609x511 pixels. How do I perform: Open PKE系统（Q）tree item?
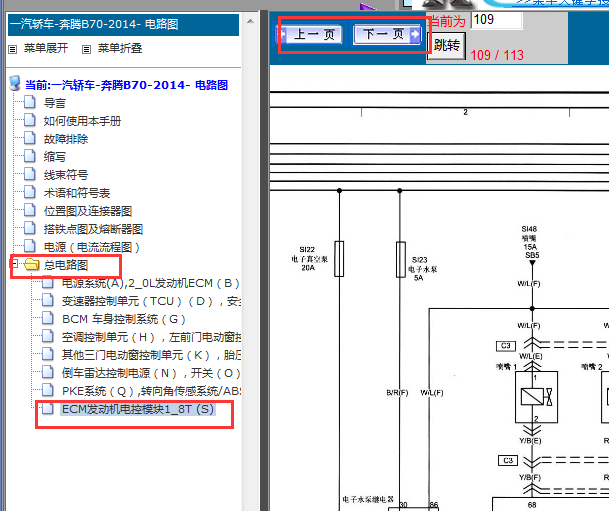click(151, 391)
